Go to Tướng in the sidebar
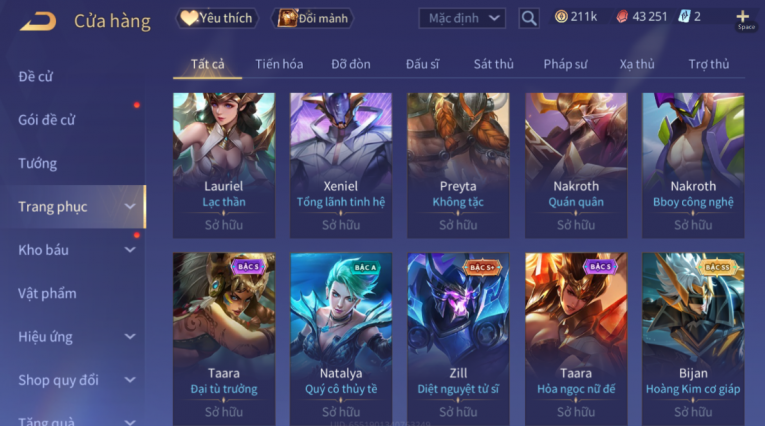The height and width of the screenshot is (426, 765). 38,163
